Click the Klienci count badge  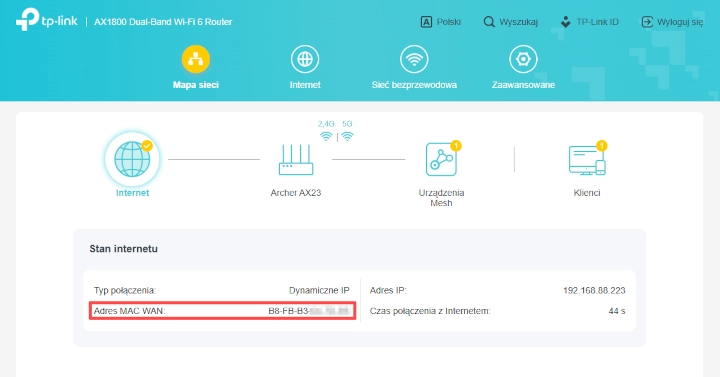pyautogui.click(x=602, y=146)
